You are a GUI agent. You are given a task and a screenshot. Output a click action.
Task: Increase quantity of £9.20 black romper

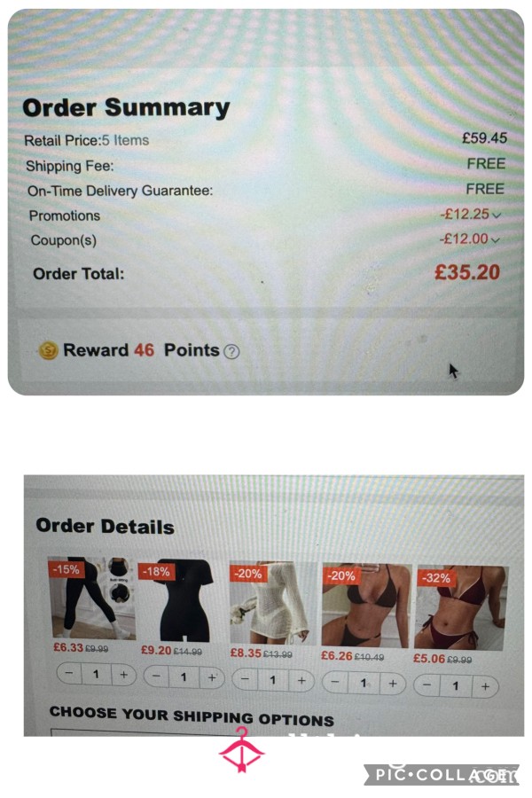coord(212,677)
